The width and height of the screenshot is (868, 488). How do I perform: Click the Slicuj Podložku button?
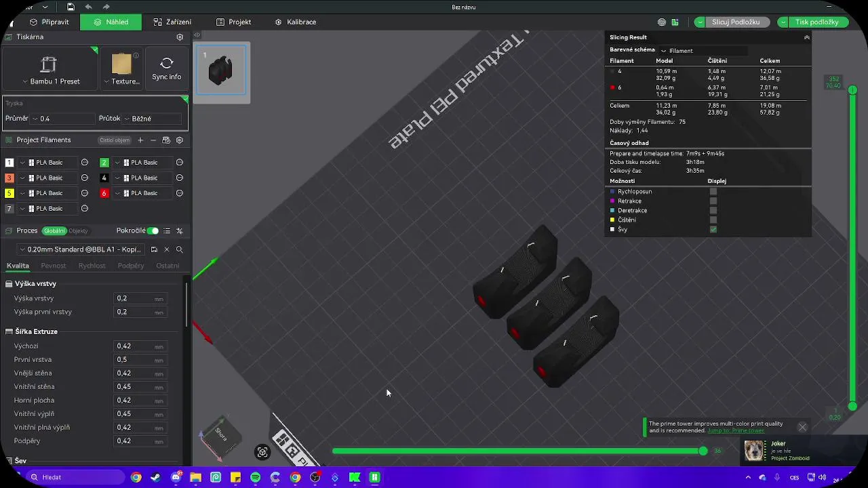point(736,22)
